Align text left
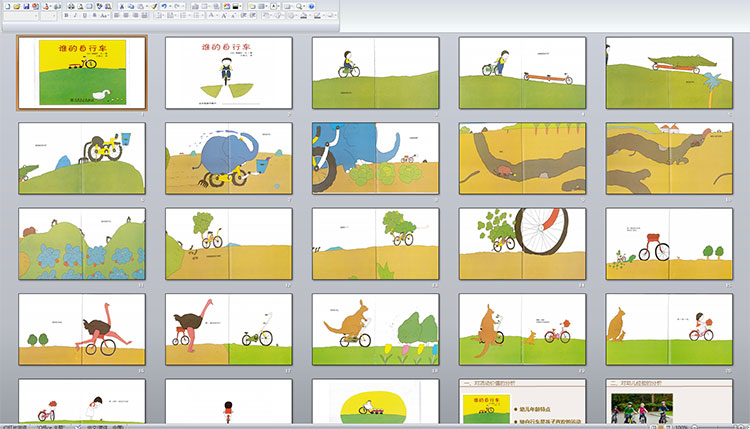Image resolution: width=750 pixels, height=429 pixels. point(116,15)
